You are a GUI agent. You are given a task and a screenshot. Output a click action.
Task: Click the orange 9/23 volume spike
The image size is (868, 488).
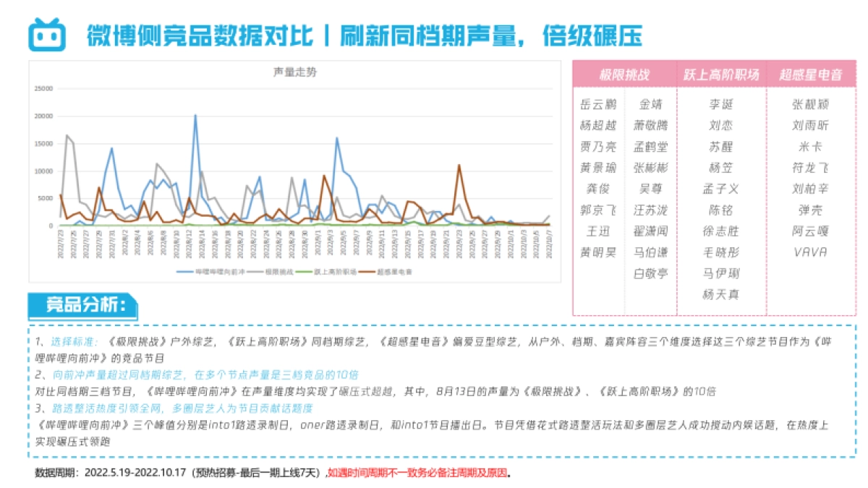[458, 165]
